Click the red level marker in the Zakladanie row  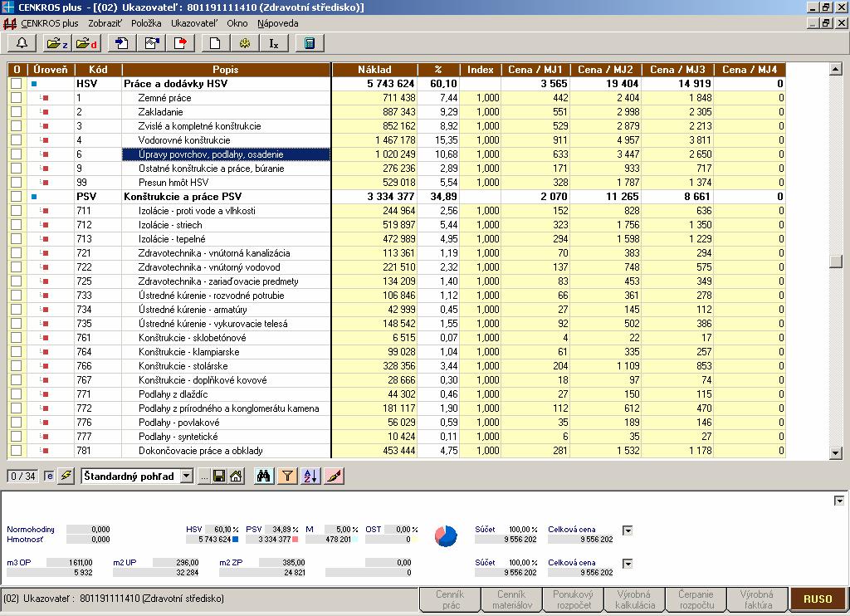tap(46, 112)
